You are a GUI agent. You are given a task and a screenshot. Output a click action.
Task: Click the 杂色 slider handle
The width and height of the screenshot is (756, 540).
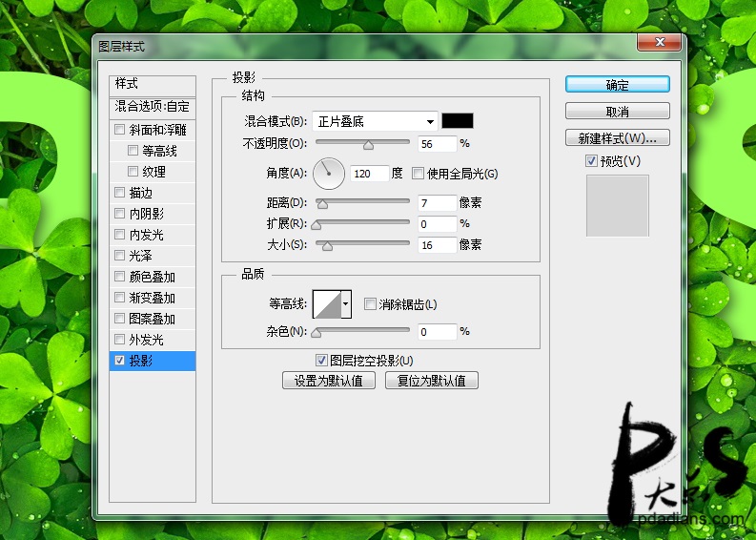coord(317,333)
